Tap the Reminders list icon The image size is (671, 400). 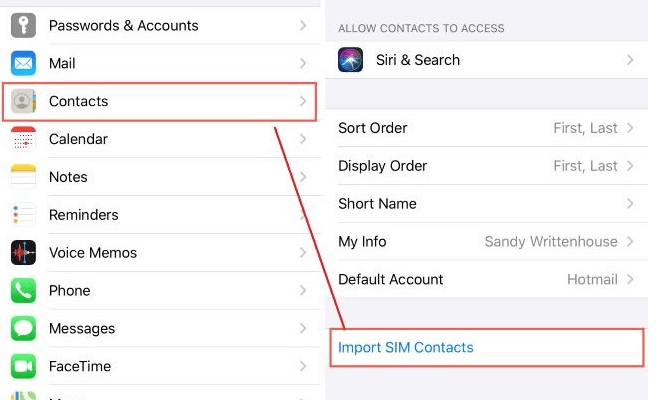pos(23,215)
